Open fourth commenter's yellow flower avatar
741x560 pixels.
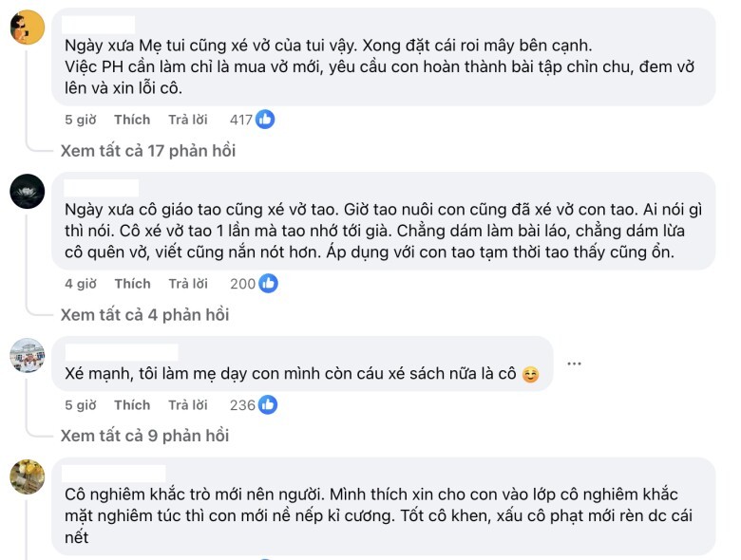point(28,476)
